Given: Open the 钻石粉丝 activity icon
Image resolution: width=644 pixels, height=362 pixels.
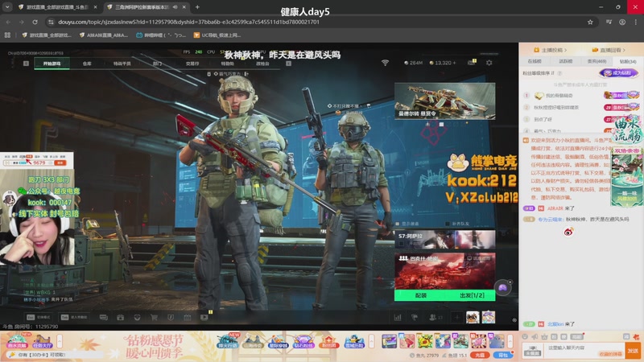Looking at the screenshot, I should (303, 341).
